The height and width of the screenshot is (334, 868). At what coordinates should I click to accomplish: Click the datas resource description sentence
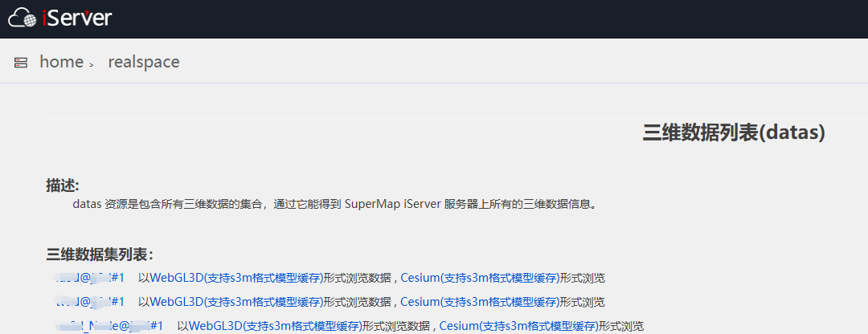click(x=337, y=204)
